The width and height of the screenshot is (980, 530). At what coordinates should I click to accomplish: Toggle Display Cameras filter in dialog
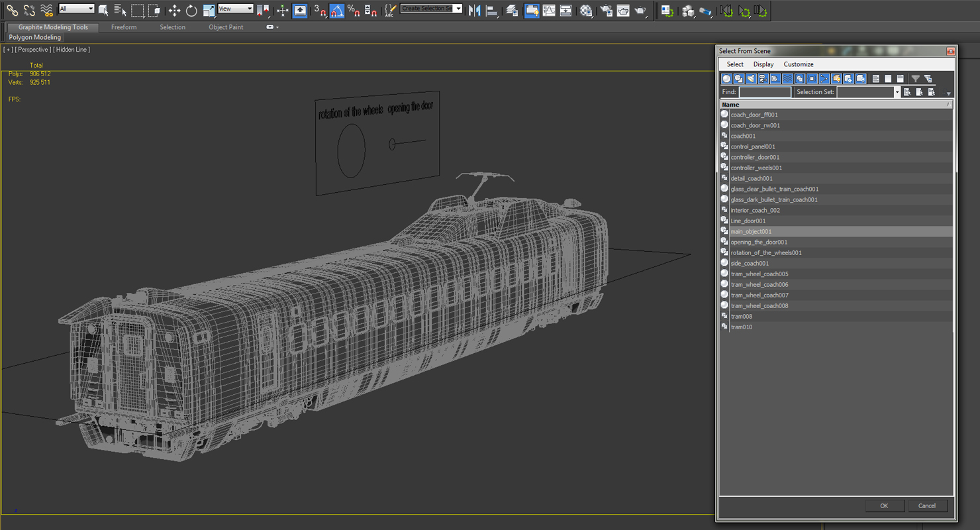point(763,79)
